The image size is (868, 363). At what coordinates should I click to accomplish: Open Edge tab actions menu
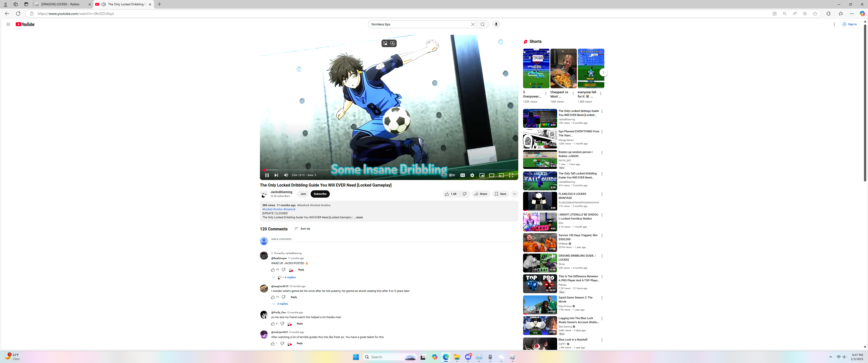click(x=26, y=4)
